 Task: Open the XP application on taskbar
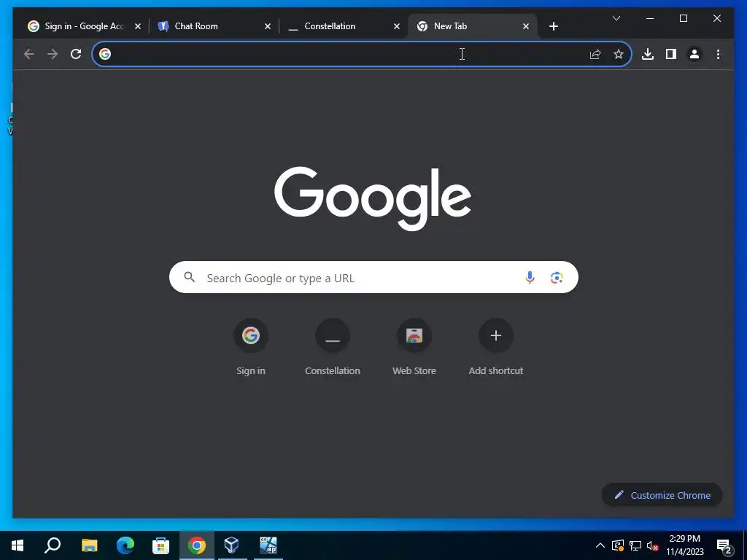pyautogui.click(x=268, y=545)
